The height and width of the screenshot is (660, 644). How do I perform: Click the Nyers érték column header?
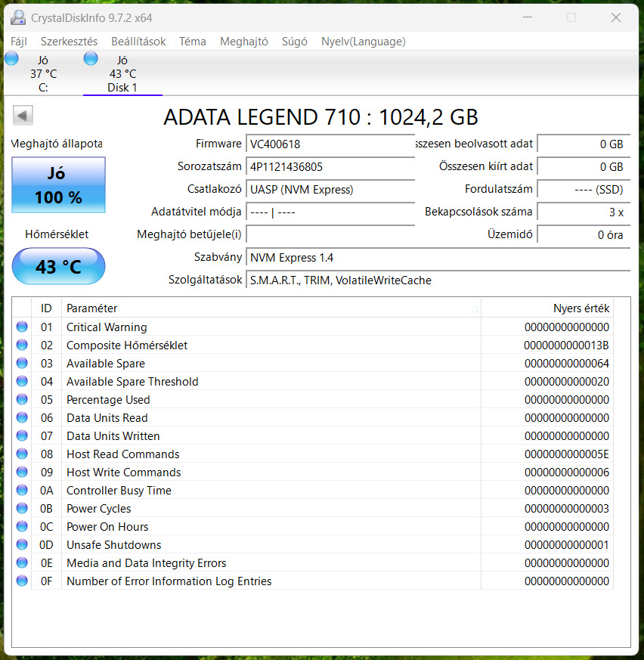pos(546,308)
